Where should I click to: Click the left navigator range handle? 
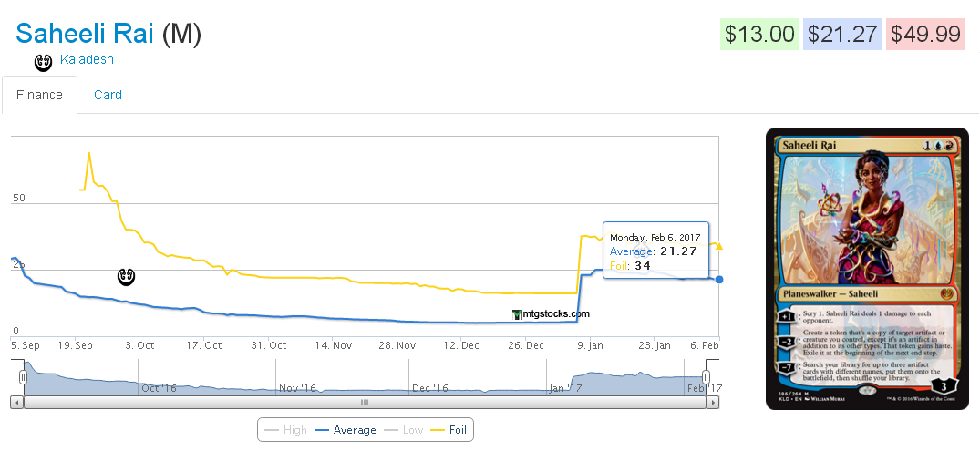23,377
